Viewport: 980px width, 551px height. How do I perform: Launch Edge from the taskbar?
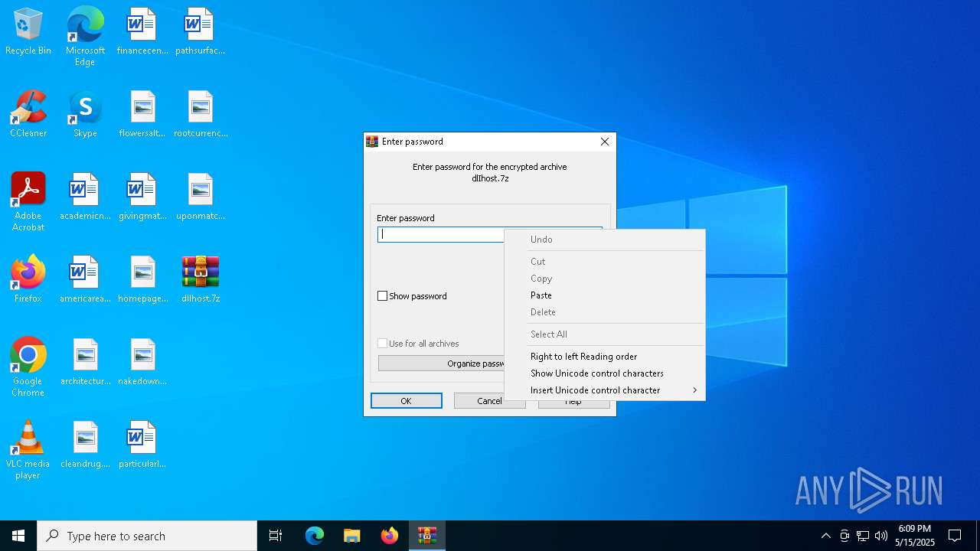point(315,536)
